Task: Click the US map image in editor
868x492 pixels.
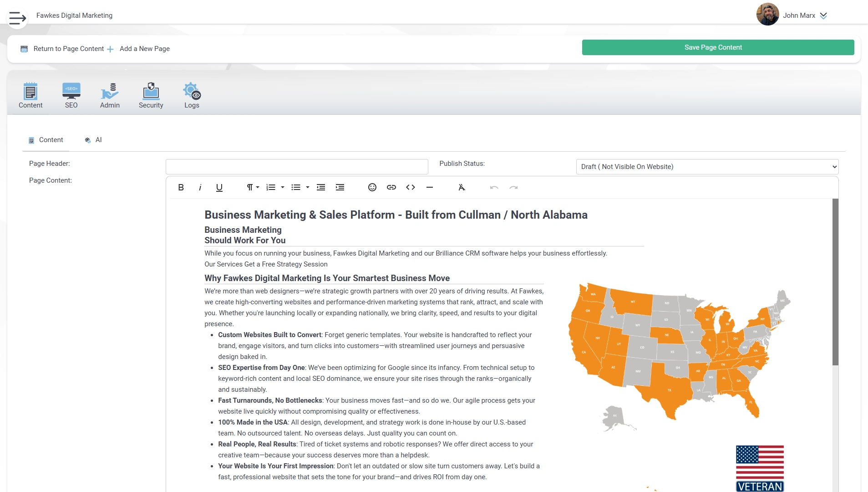Action: coord(679,356)
